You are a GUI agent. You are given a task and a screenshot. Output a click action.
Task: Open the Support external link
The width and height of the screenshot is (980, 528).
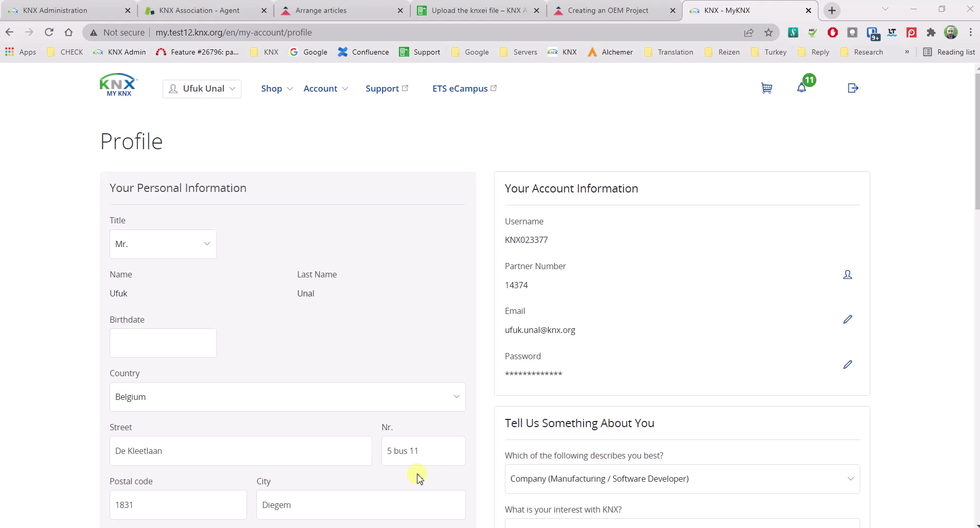click(387, 89)
